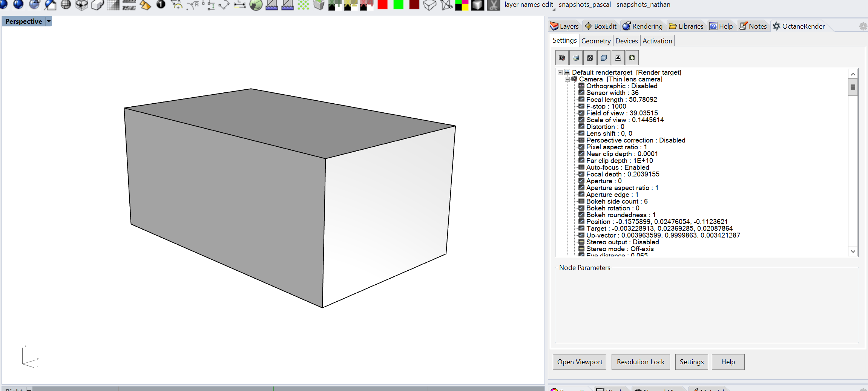Click the shaded gray cube icon near scissors
Viewport: 868px width, 391px height.
477,5
